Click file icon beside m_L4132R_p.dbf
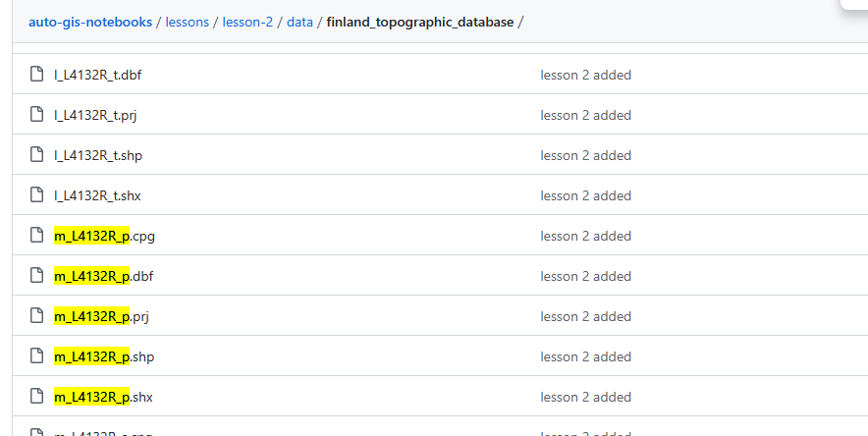Screen dimensions: 868x436 (x=37, y=276)
